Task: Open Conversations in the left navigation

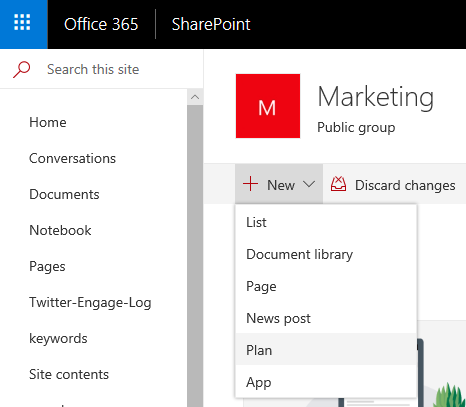Action: 72,158
